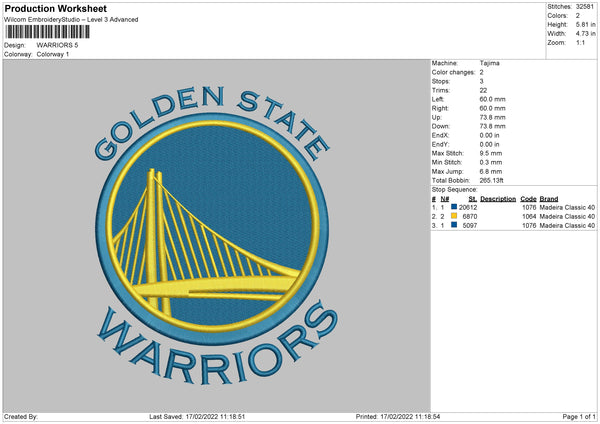
Task: Click thread code '1064' in row 2
Action: click(529, 217)
